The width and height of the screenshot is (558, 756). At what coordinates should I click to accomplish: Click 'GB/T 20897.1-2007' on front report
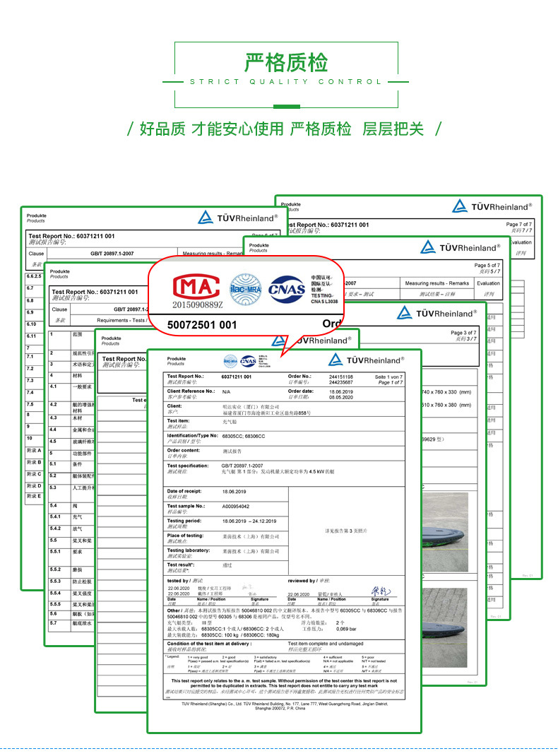coord(242,466)
